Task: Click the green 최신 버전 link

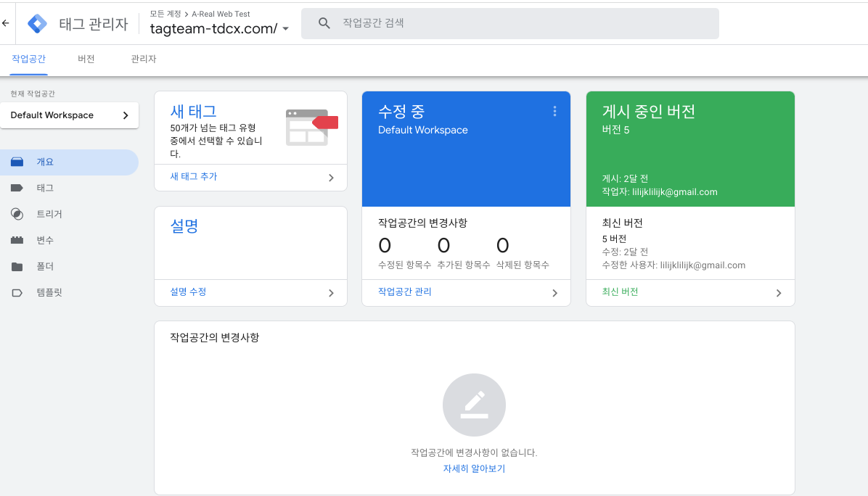Action: (x=620, y=292)
